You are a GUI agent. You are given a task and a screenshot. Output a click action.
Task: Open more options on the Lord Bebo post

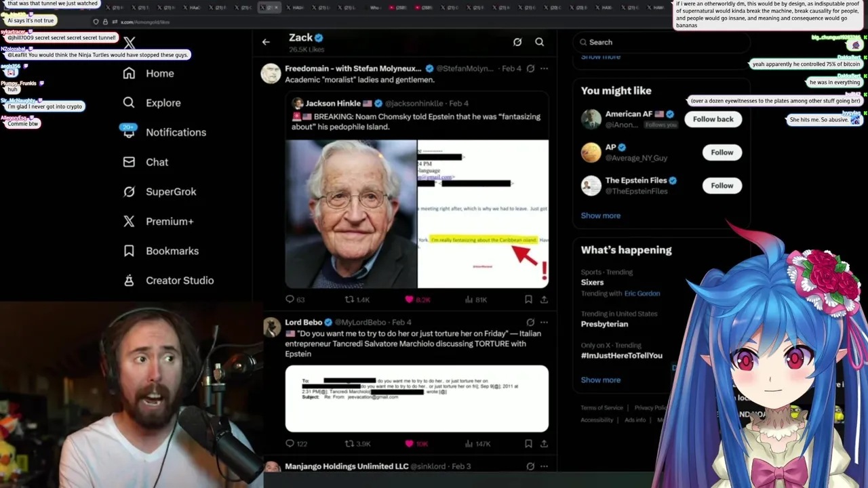click(544, 323)
